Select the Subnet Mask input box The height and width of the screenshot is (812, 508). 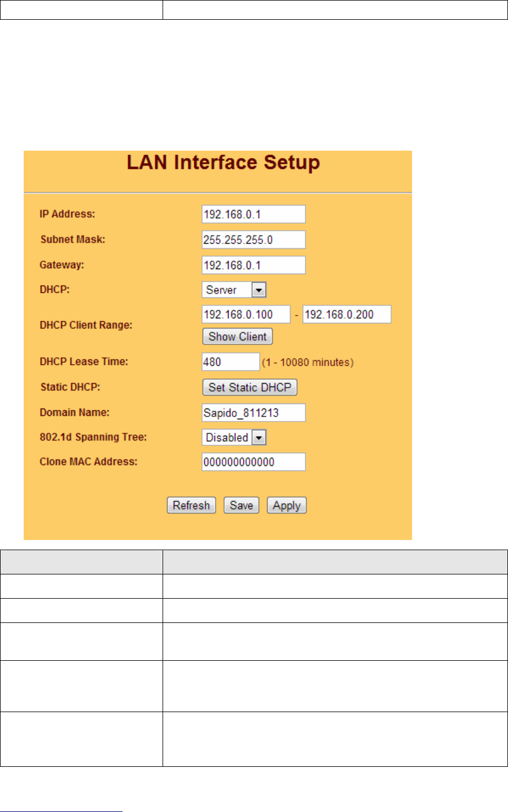click(253, 240)
